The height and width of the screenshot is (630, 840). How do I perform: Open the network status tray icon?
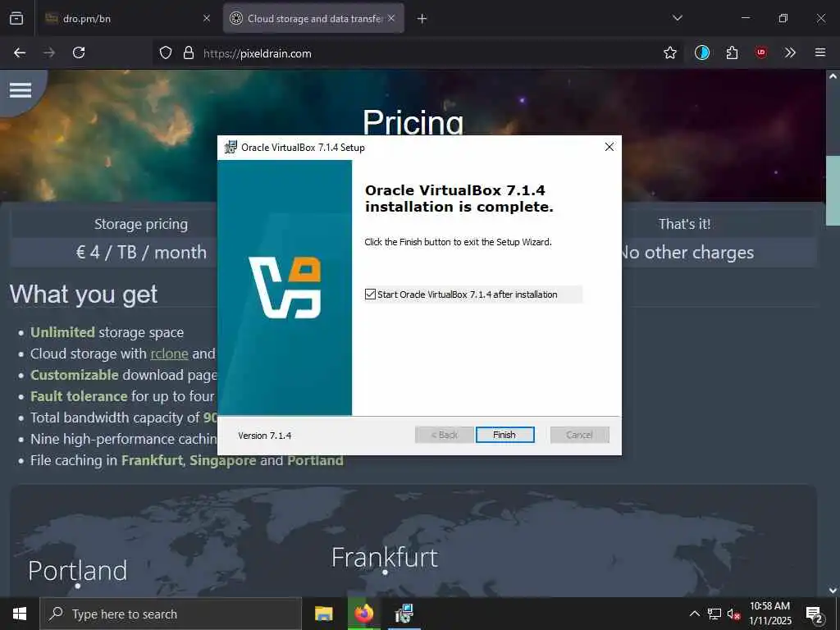click(714, 614)
